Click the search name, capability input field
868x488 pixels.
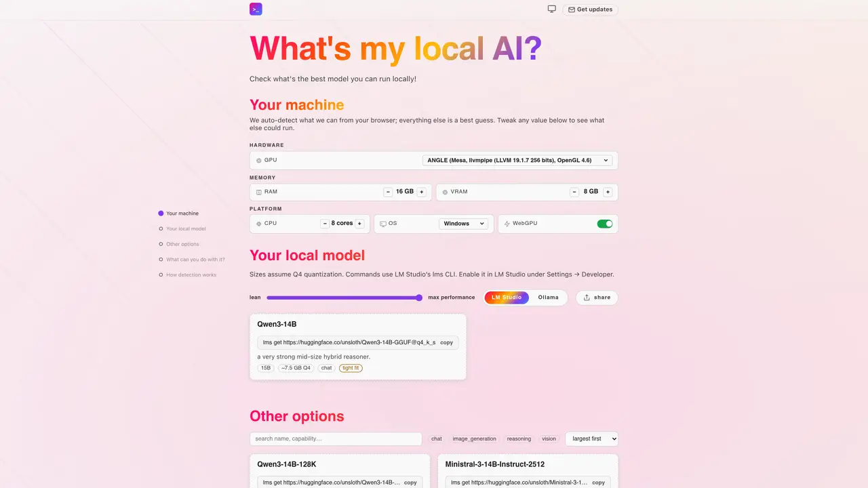(x=336, y=439)
